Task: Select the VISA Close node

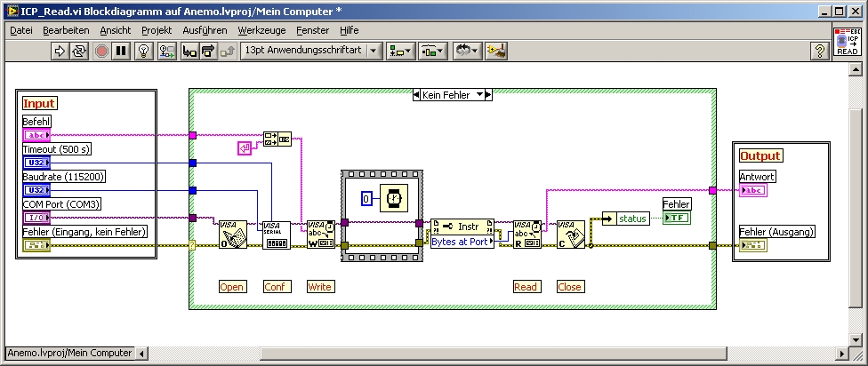Action: point(571,235)
